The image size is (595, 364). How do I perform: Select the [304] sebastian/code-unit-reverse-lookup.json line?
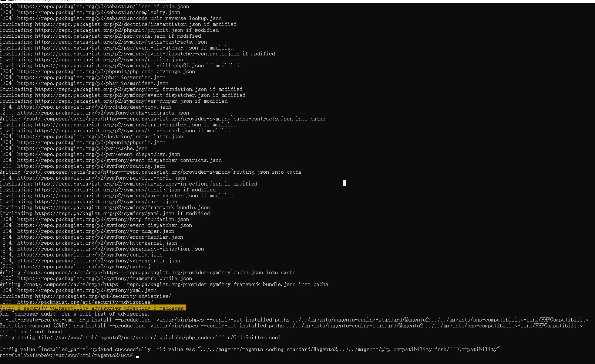pyautogui.click(x=111, y=18)
